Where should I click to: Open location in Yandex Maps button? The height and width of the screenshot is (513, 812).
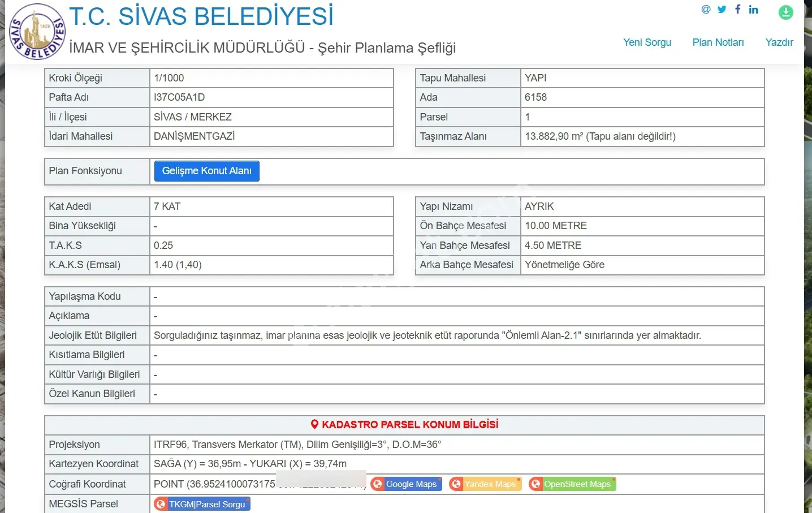tap(485, 484)
